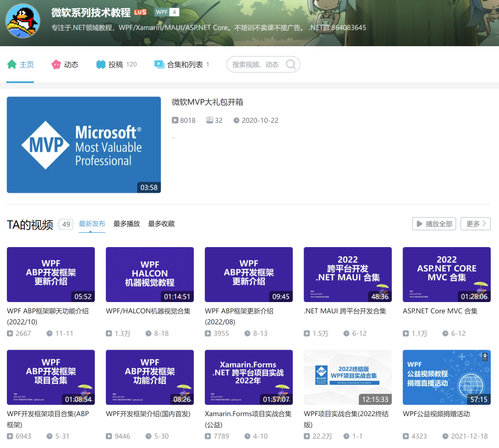
Task: Open the WPF ABP开发框架项目合集 thumbnail
Action: click(x=51, y=377)
